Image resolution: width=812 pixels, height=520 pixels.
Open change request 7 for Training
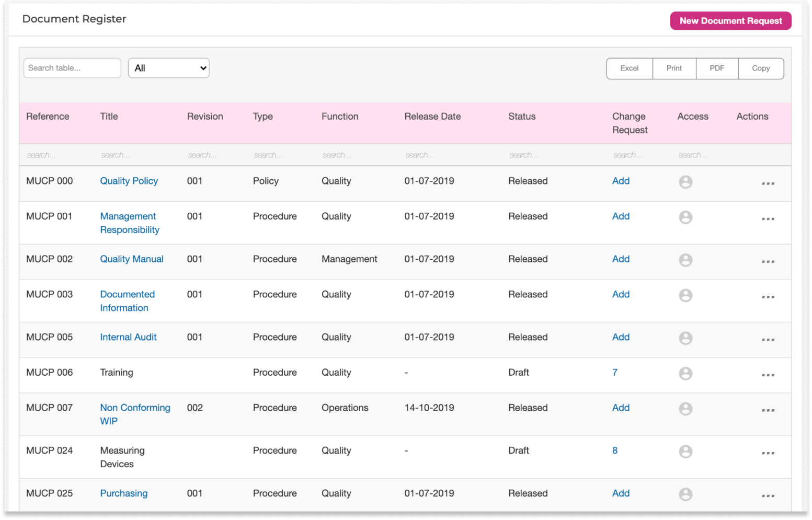tap(615, 373)
